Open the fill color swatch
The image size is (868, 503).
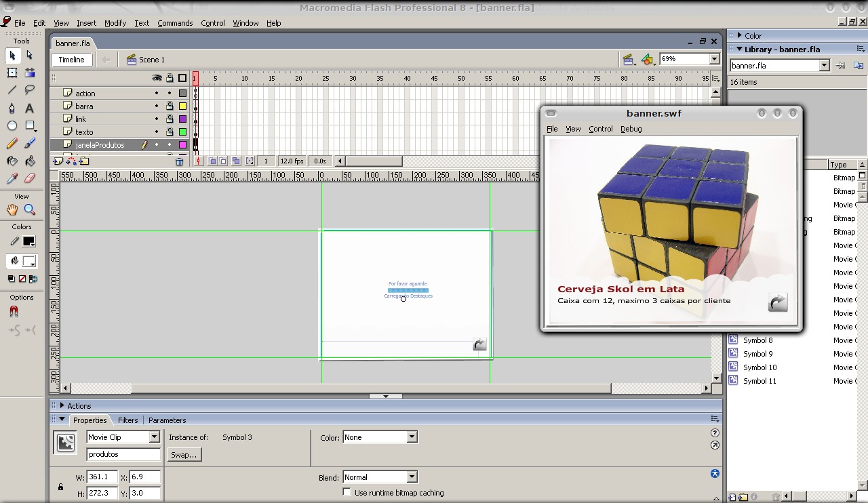[x=28, y=261]
